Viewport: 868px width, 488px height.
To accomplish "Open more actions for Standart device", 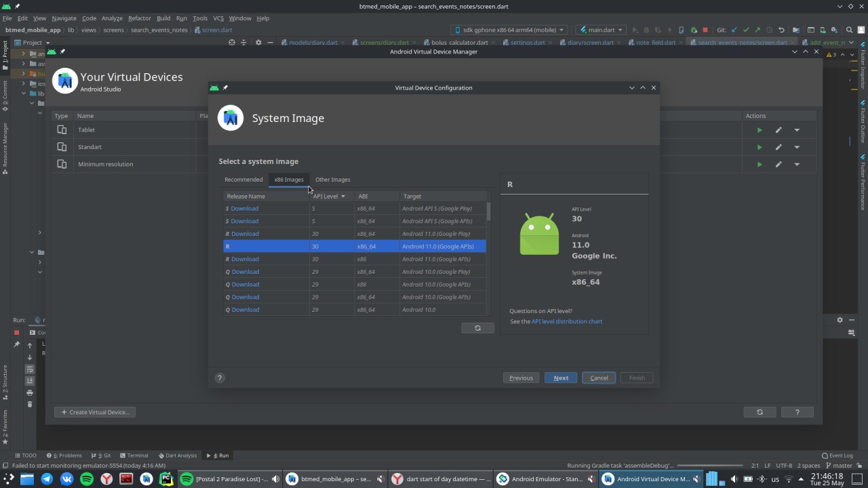I will click(x=797, y=147).
